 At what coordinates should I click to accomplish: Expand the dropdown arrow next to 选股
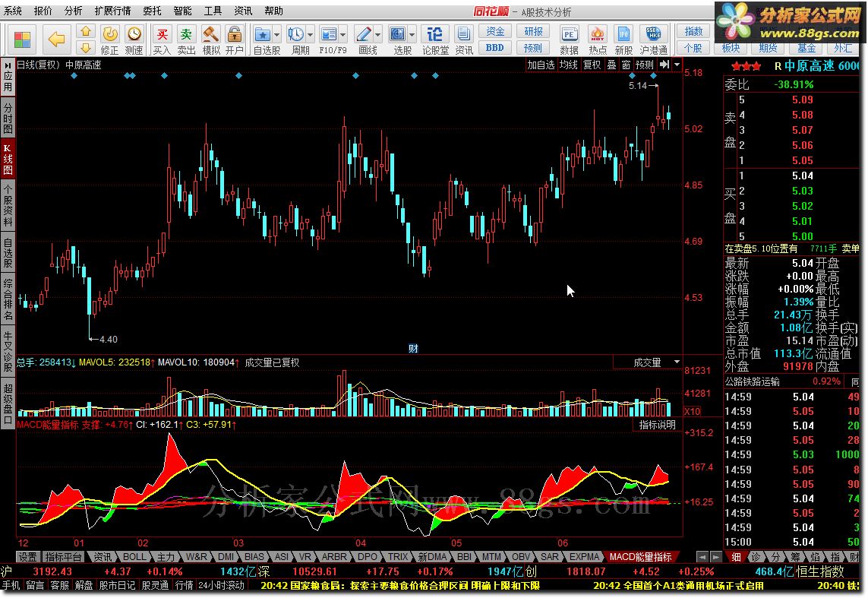412,34
